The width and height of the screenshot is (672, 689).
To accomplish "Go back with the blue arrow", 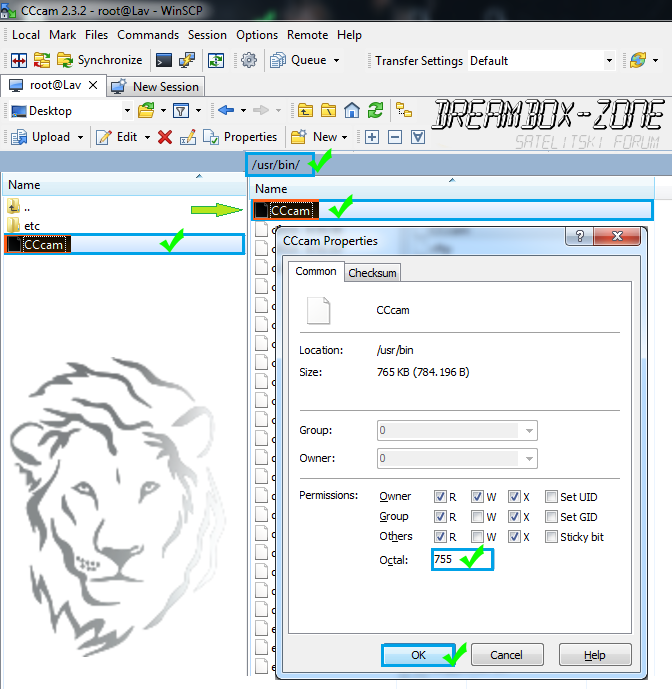I will click(x=226, y=110).
